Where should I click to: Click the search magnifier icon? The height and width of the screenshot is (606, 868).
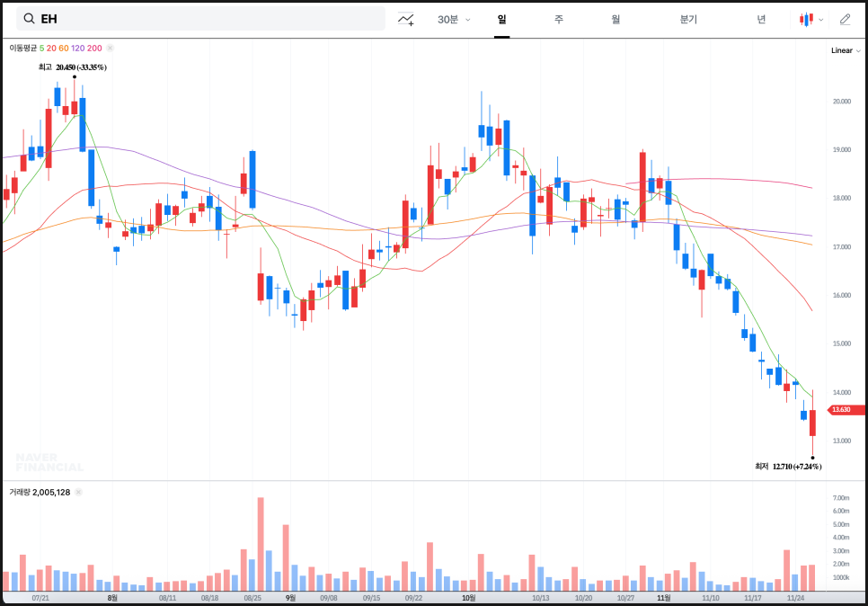(x=30, y=19)
